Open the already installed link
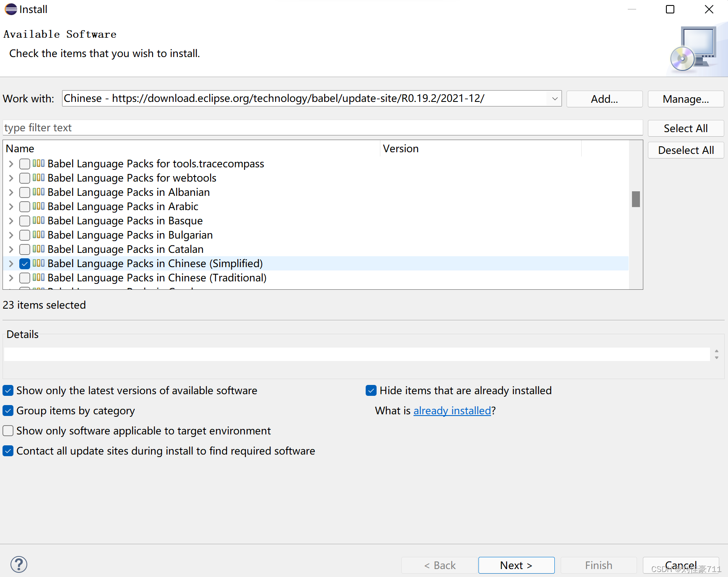The width and height of the screenshot is (728, 577). point(452,411)
